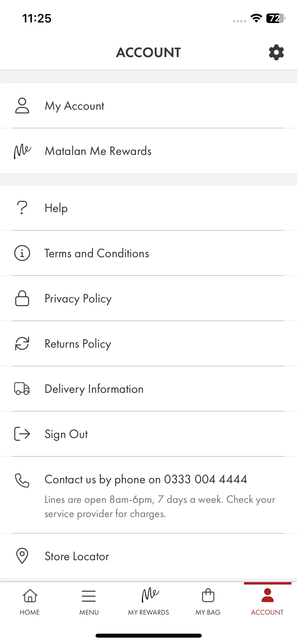The height and width of the screenshot is (644, 297).
Task: Open the Menu tab
Action: click(89, 602)
